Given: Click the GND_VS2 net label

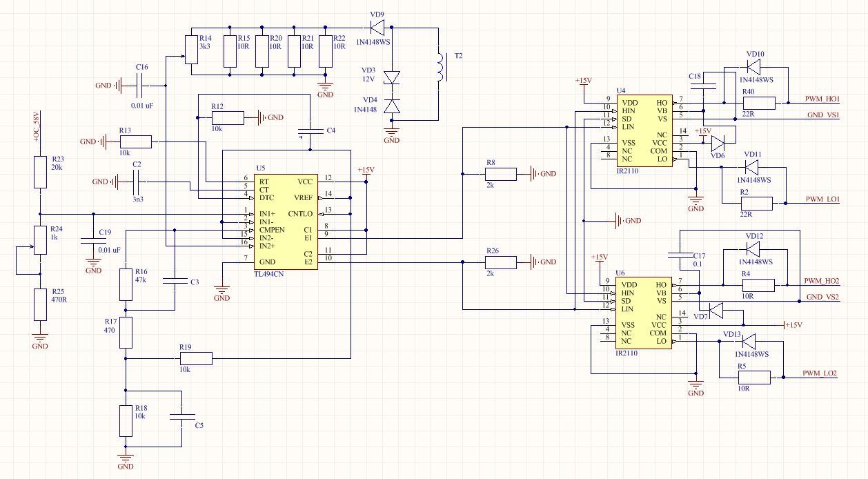Looking at the screenshot, I should (x=823, y=297).
